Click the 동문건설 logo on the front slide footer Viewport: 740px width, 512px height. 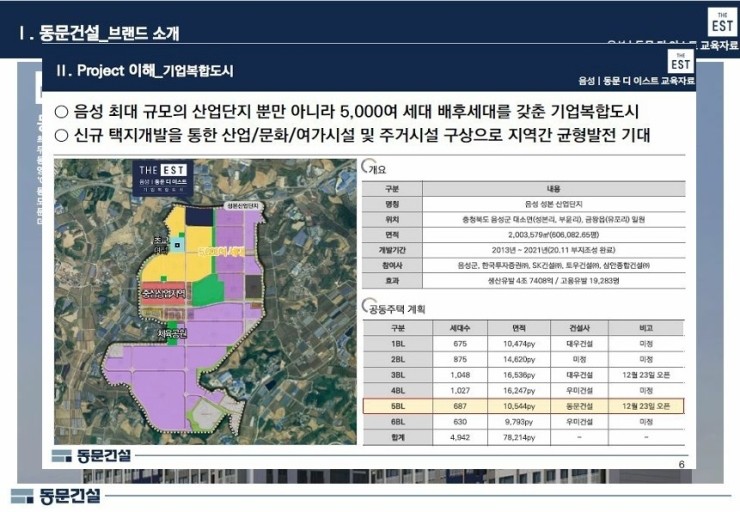91,456
